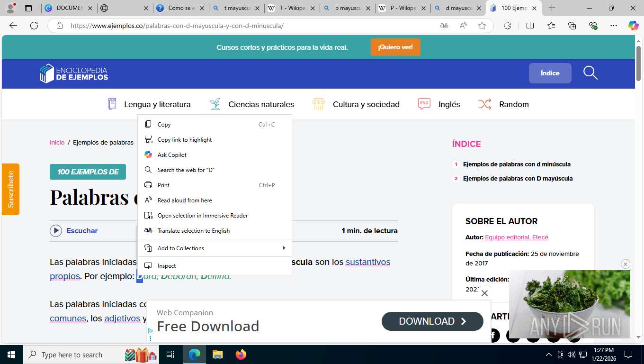This screenshot has width=644, height=364.
Task: Click the Windows taskbar search box
Action: (90, 355)
